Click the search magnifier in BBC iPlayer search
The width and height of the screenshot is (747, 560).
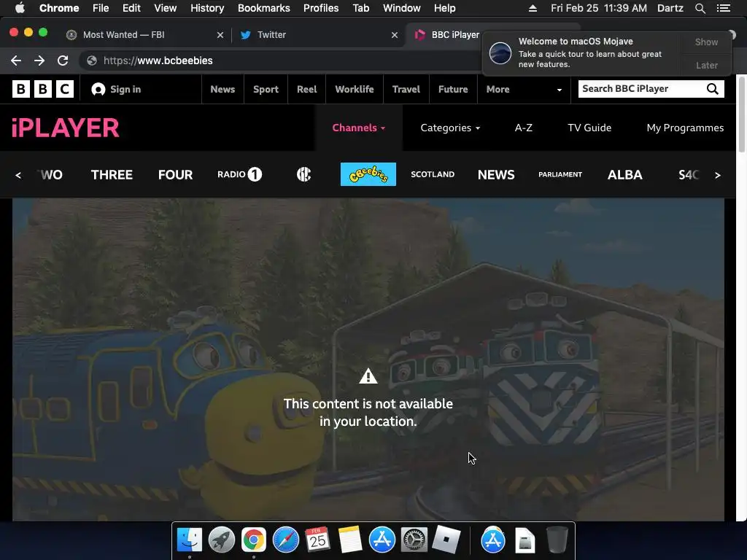click(x=712, y=89)
